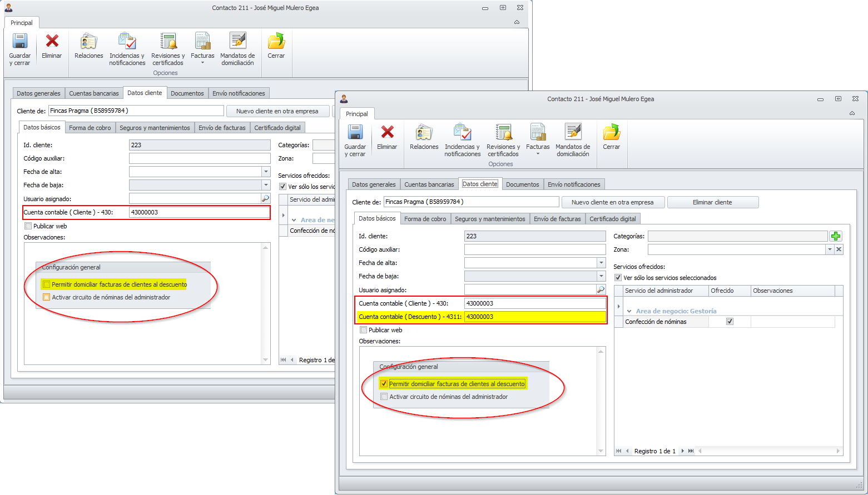This screenshot has height=495, width=868.
Task: Toggle Ver sólo los servicios in back window
Action: (282, 187)
